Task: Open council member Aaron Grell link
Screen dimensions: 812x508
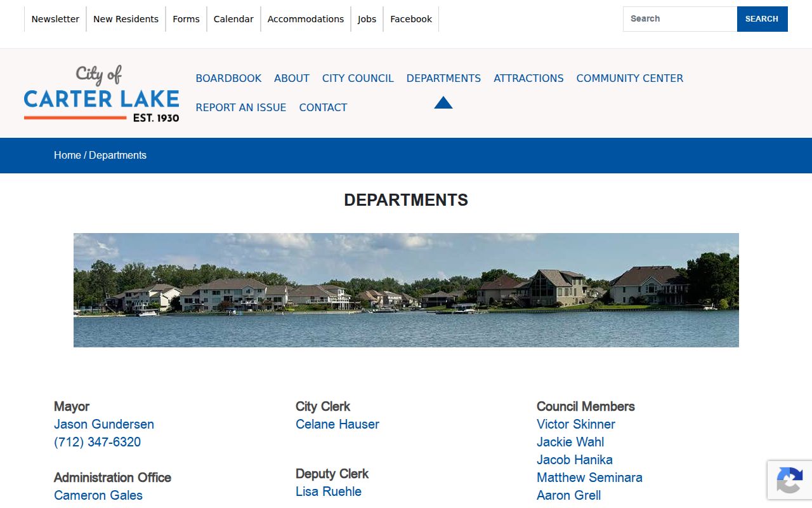Action: pyautogui.click(x=568, y=495)
